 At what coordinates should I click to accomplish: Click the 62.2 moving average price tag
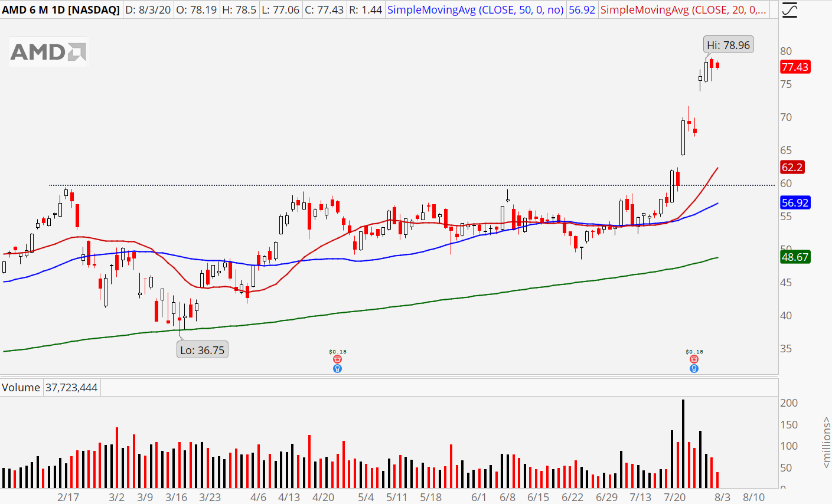(792, 167)
